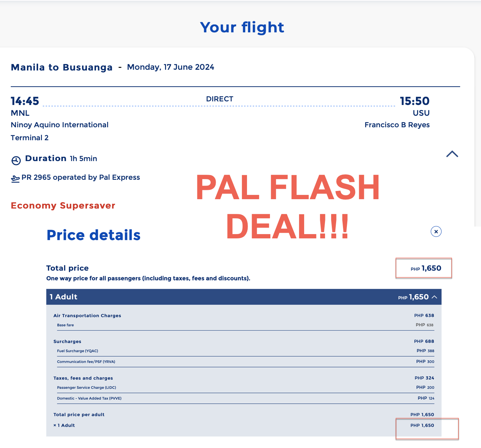Click the Economy Supersaver fare label

tap(63, 206)
